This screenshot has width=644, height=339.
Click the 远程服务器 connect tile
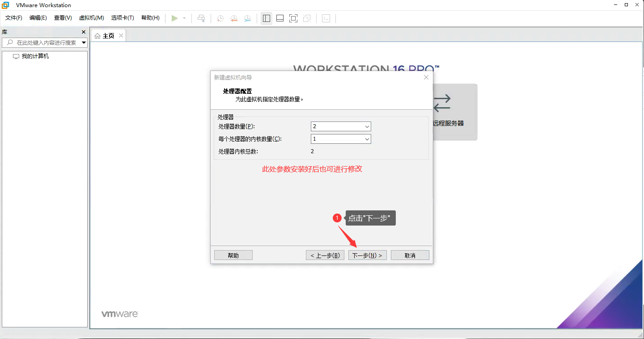[455, 112]
